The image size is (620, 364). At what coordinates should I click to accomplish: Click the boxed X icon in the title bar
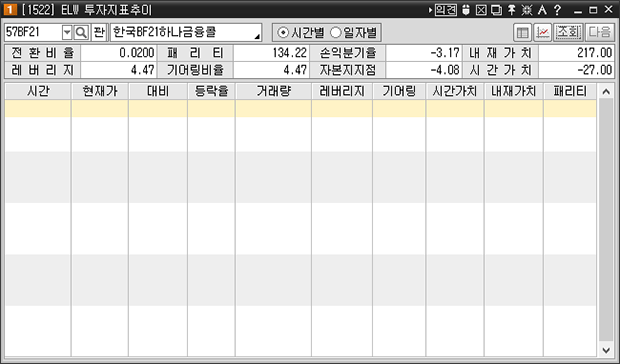click(x=481, y=10)
